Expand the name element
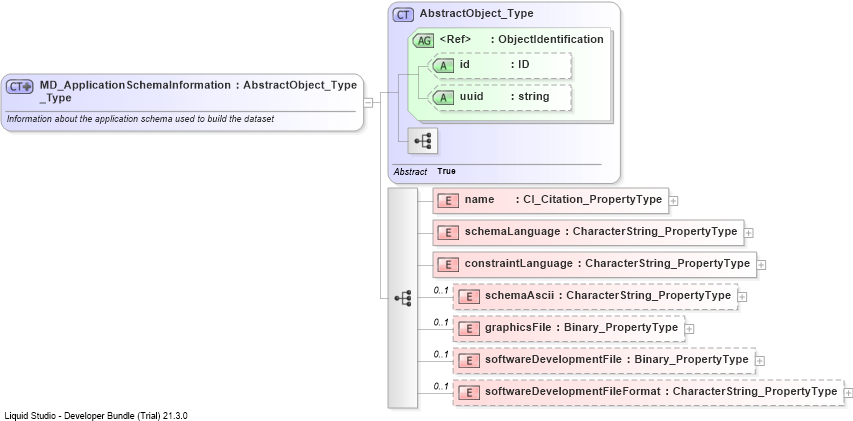This screenshot has height=421, width=853. pos(673,201)
